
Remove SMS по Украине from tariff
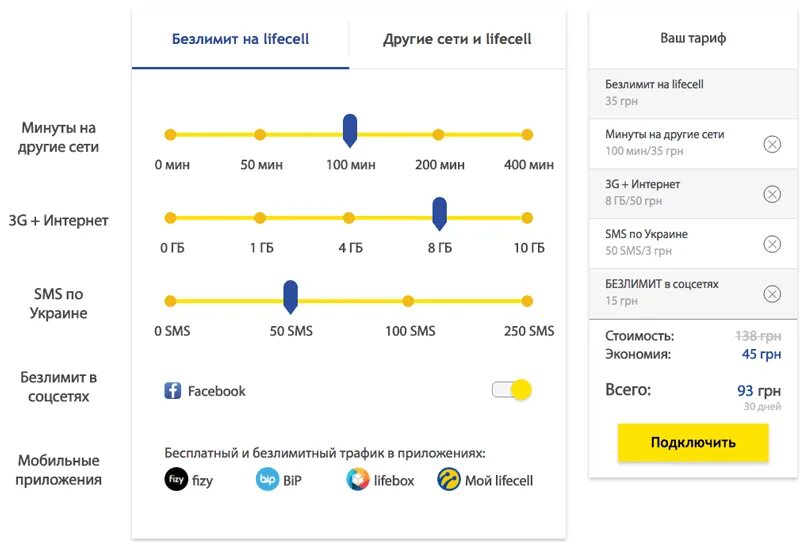[x=772, y=244]
